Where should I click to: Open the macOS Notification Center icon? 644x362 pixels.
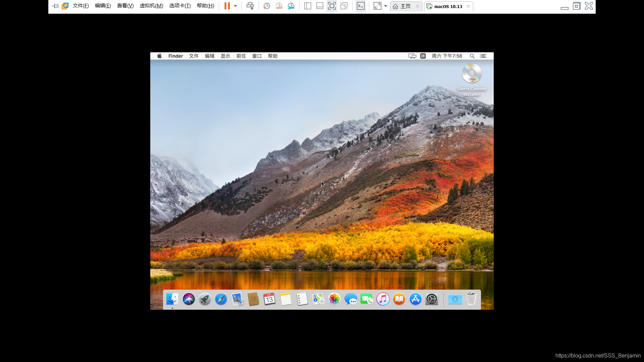[x=483, y=56]
